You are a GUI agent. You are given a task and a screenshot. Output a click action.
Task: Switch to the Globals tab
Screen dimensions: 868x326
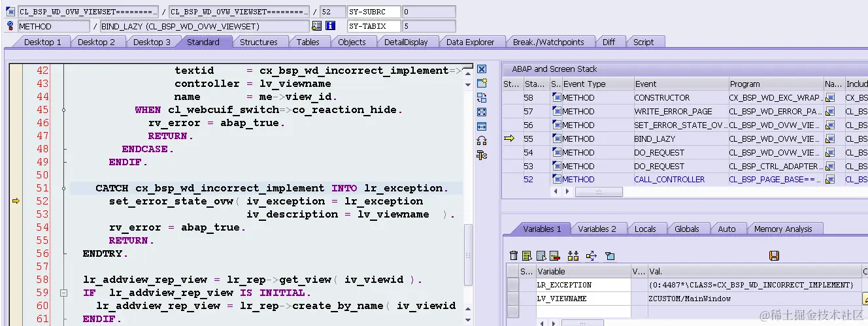pos(687,229)
